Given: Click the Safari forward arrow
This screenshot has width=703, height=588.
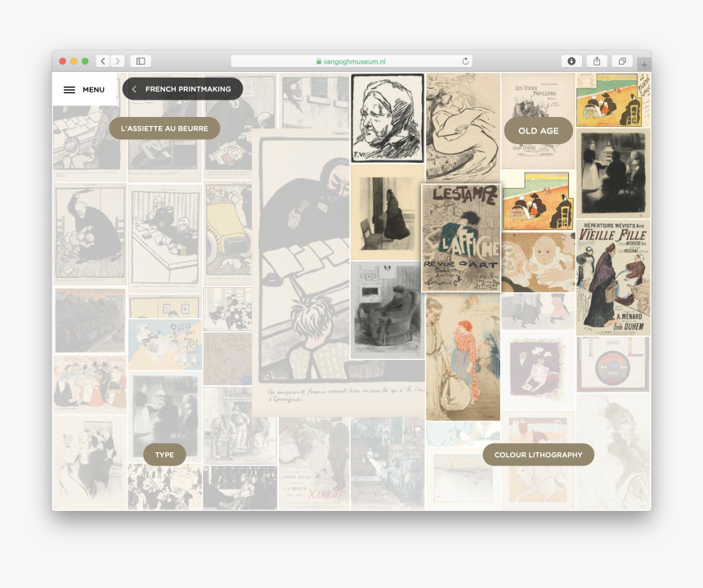Looking at the screenshot, I should [118, 61].
